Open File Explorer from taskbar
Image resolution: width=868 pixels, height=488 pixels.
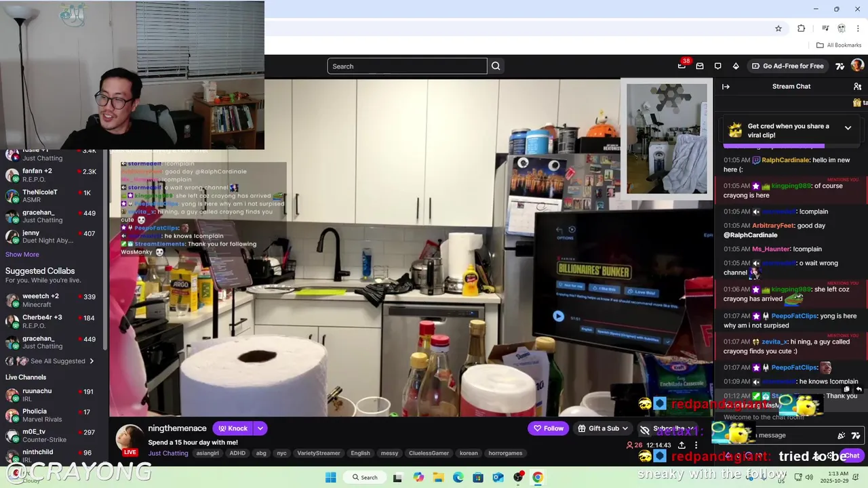click(438, 477)
